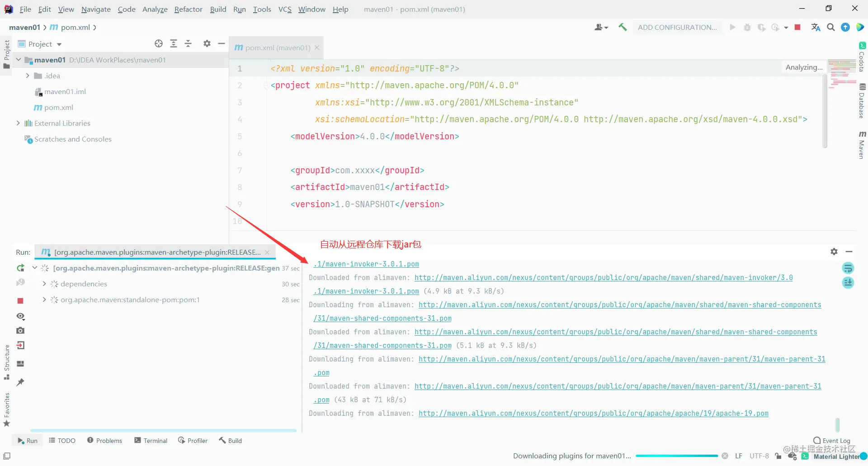
Task: Change UTF-8 encoding in status bar
Action: point(759,456)
